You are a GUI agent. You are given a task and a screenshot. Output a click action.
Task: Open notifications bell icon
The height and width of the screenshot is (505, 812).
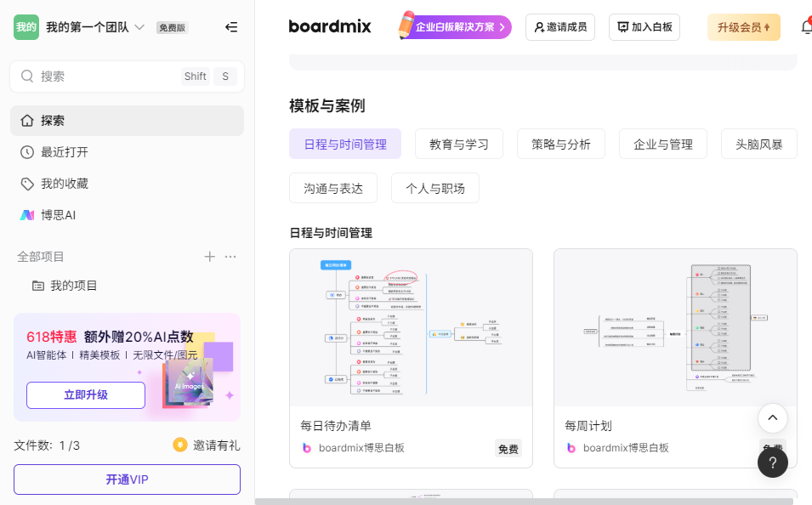pos(806,27)
